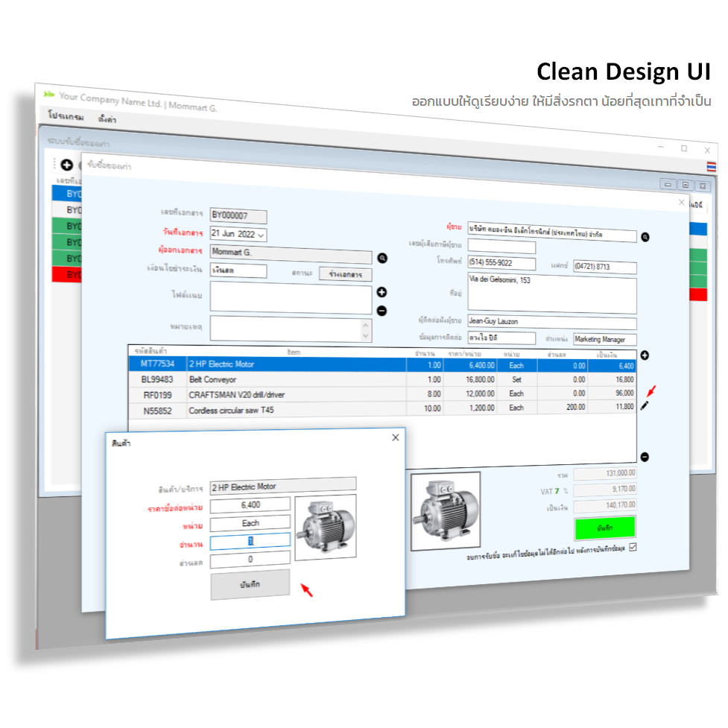Click the search icon beside the supplier name field

[645, 237]
